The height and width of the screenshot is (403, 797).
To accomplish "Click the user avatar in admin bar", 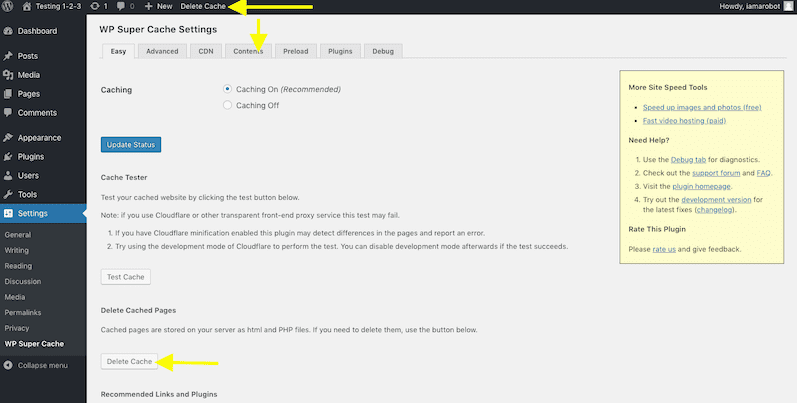I will click(788, 6).
